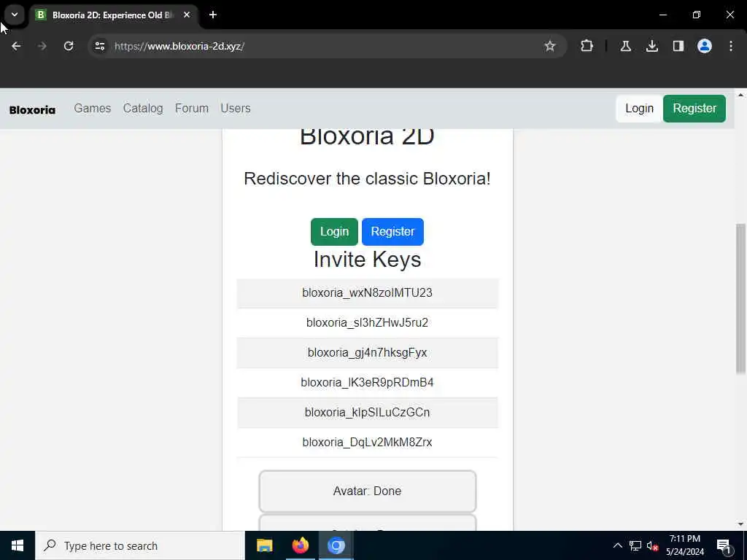Restore down the Chrome window
This screenshot has width=747, height=560.
pos(697,15)
